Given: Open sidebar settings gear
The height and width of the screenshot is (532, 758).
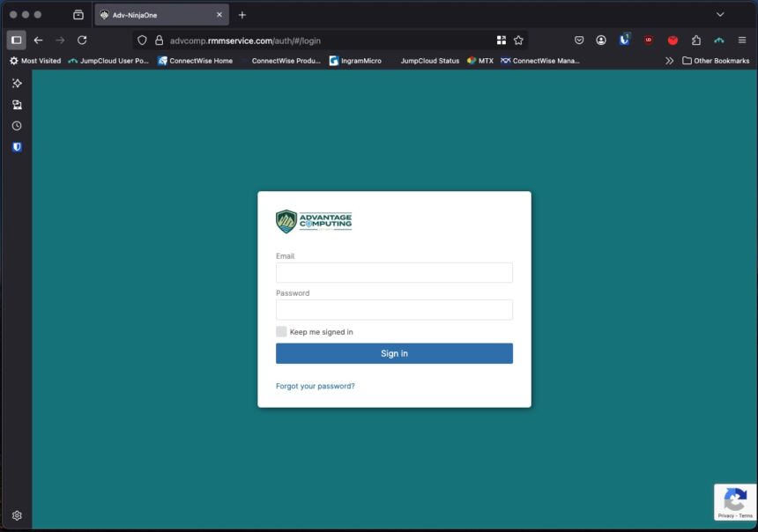Looking at the screenshot, I should 17,515.
